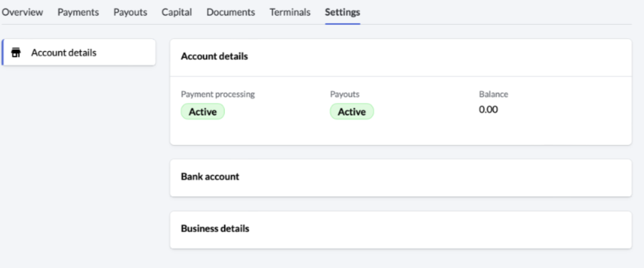Open the Capital tab
Screen dimensions: 644x268
click(x=177, y=13)
